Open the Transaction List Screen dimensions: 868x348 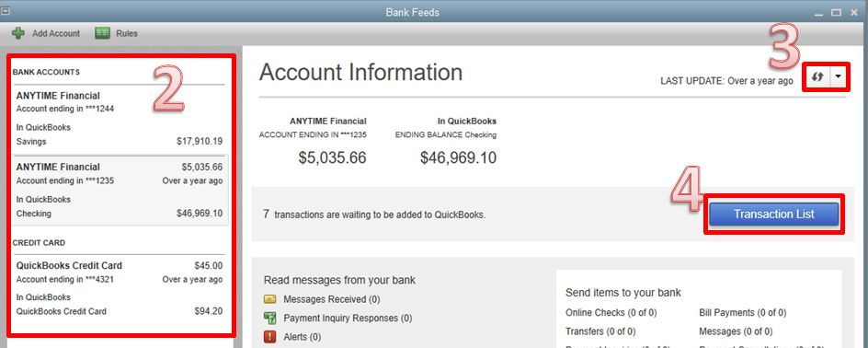(774, 214)
